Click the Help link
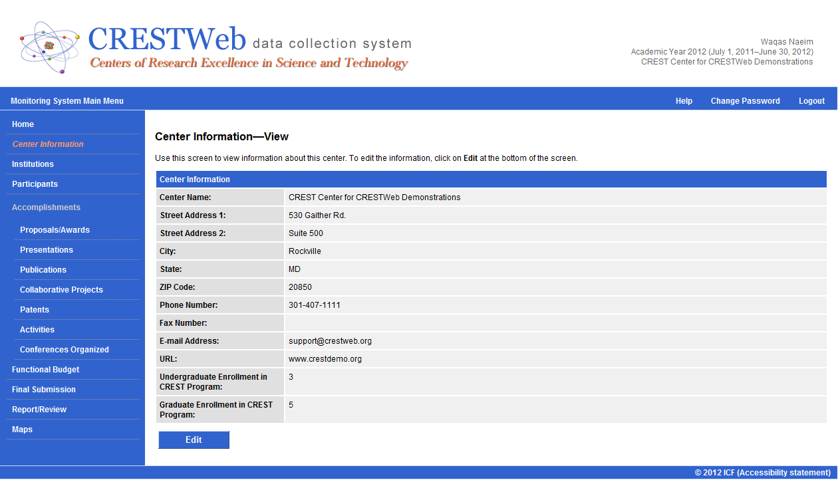The width and height of the screenshot is (838, 504). [x=684, y=101]
